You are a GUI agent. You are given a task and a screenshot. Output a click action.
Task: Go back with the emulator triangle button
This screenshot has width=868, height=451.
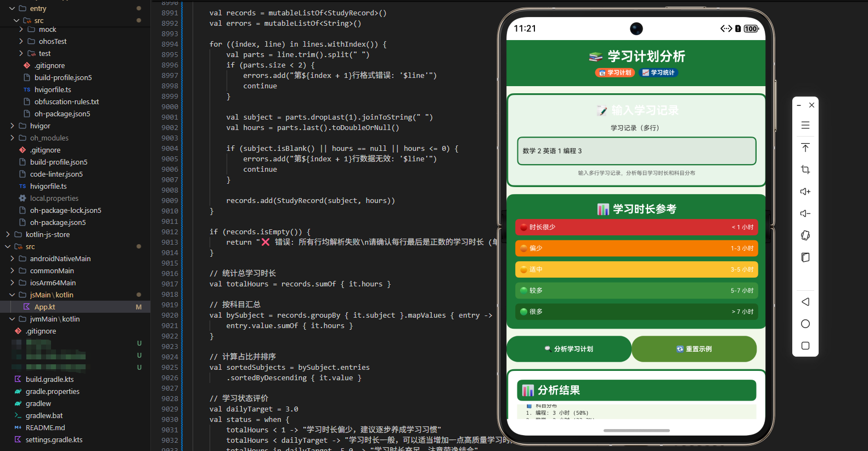pos(805,302)
